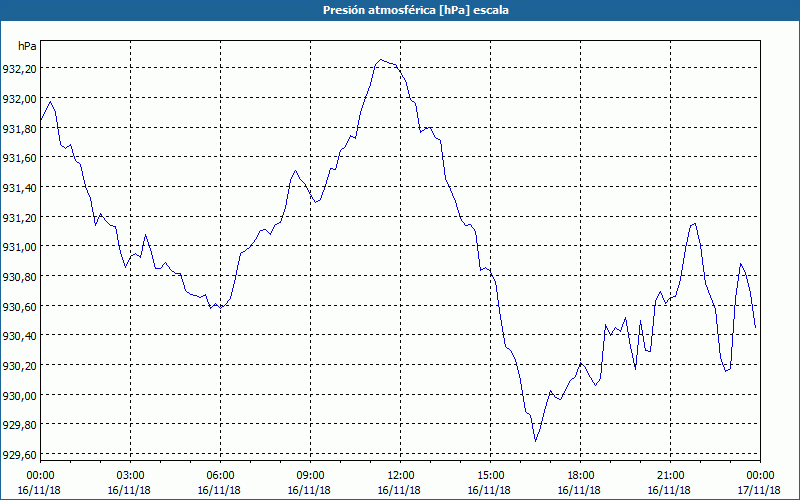Pick the 931,20 y-axis label
The width and height of the screenshot is (800, 500).
coord(19,217)
